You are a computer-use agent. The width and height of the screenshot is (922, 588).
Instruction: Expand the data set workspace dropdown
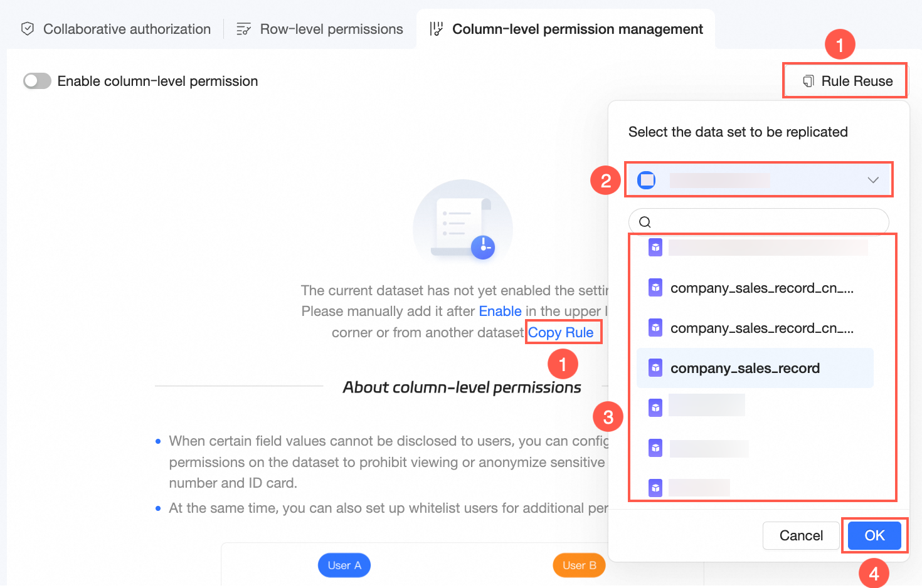click(x=758, y=181)
